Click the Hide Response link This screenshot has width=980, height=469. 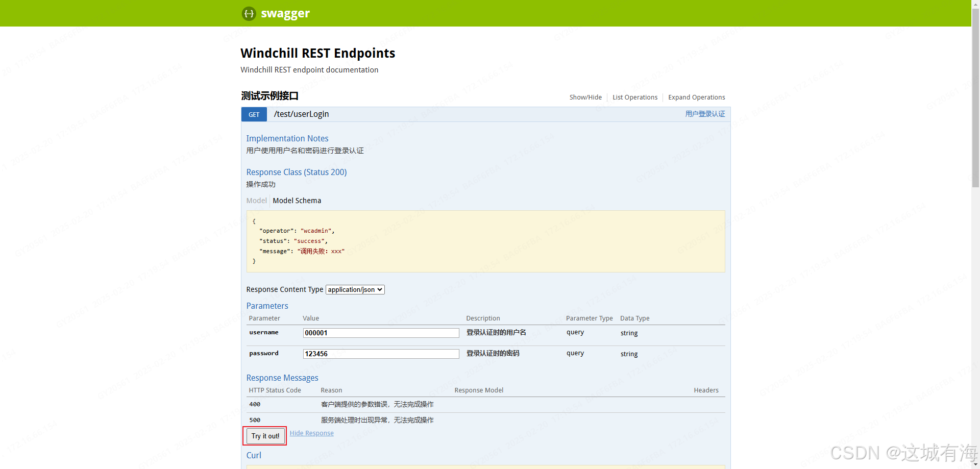click(x=312, y=433)
